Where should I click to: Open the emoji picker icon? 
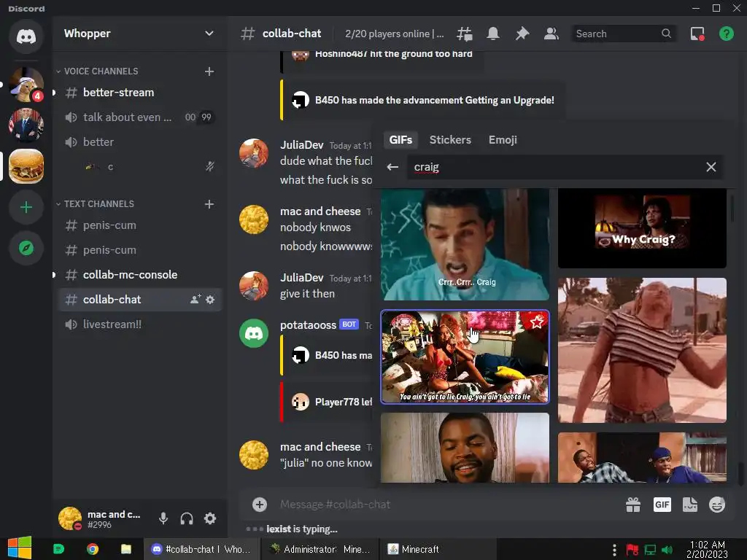(x=717, y=505)
